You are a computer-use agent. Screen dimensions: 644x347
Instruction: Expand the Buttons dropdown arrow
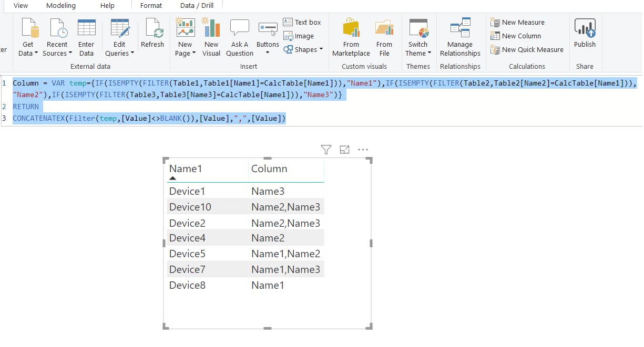click(x=268, y=53)
